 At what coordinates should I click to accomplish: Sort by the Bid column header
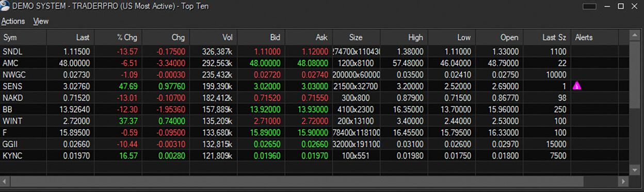point(261,37)
